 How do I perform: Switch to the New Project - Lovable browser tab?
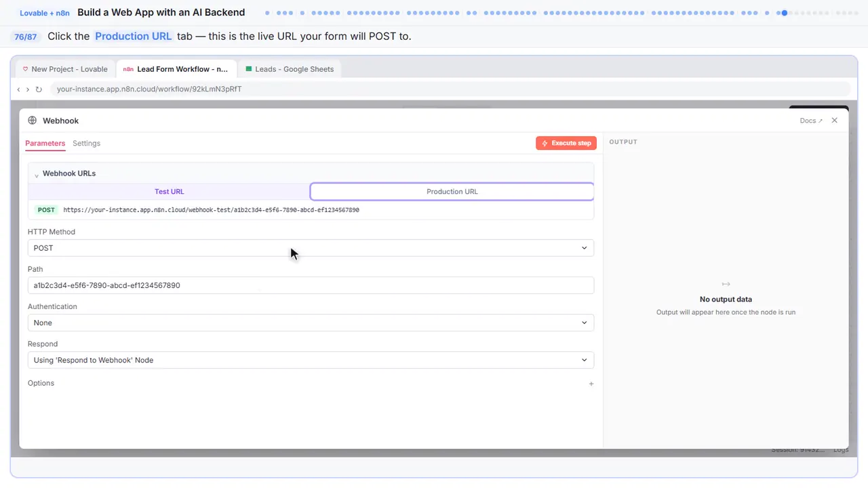pos(65,69)
